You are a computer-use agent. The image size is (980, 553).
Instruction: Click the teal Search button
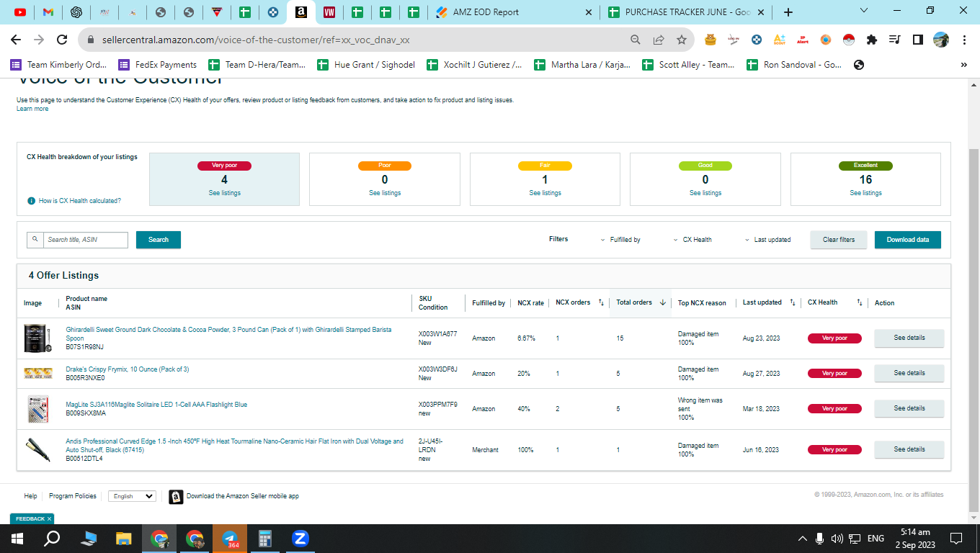click(x=159, y=240)
